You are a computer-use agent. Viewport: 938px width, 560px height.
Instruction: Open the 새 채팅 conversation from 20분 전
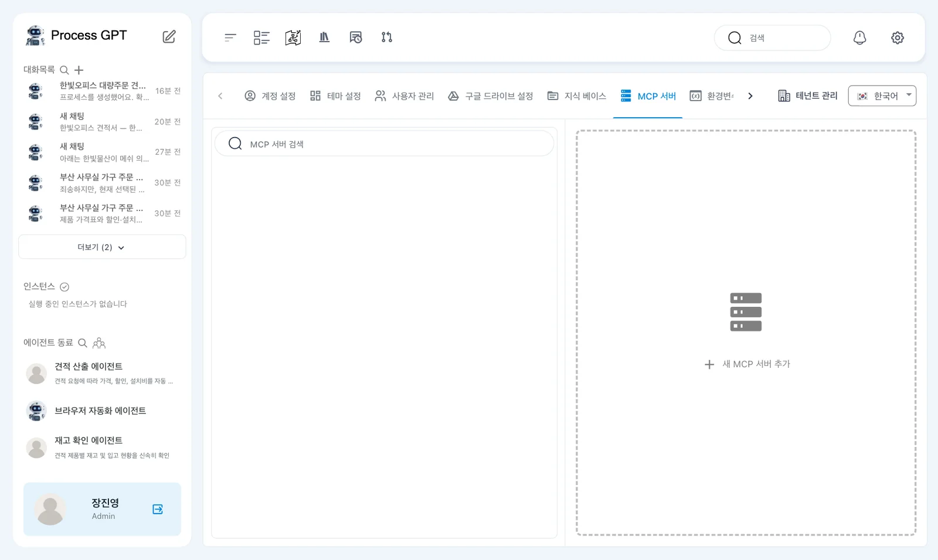pyautogui.click(x=102, y=122)
